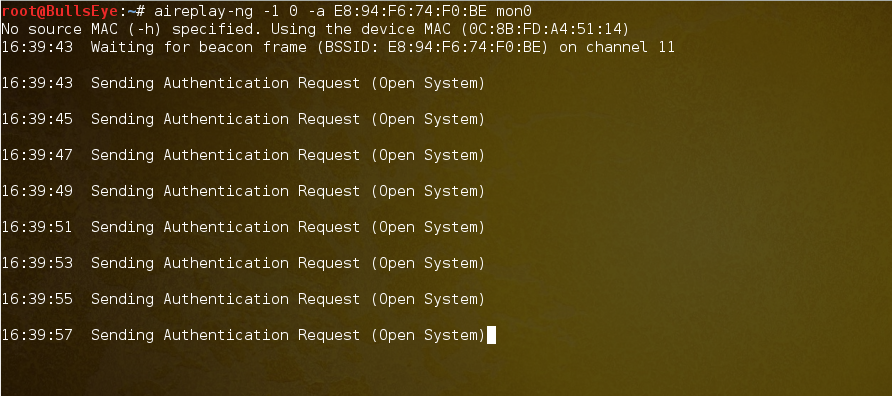Click "(Open System)" on the 16:39:57 line
Viewport: 892px width, 396px height.
click(x=428, y=335)
